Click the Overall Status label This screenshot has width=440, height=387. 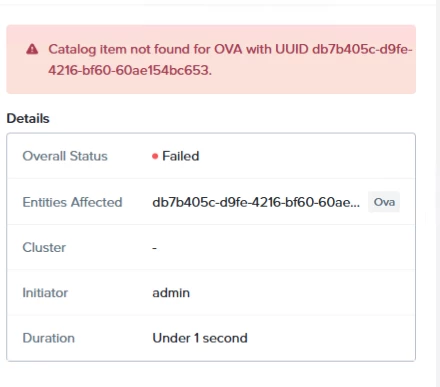[65, 156]
